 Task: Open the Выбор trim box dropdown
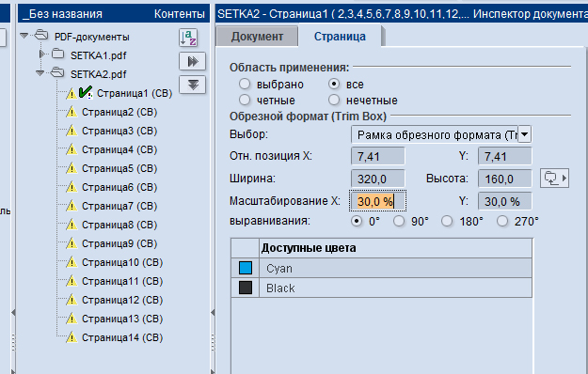525,134
